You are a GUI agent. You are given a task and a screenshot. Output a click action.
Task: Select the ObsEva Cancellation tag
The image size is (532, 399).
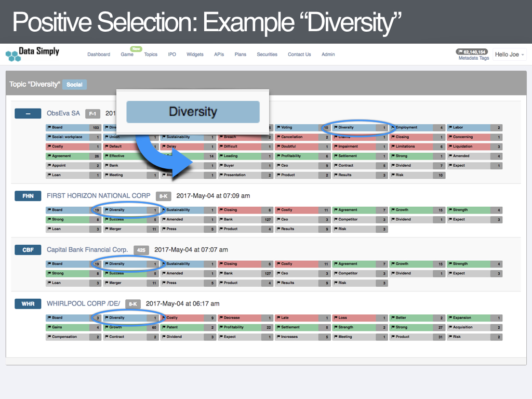click(302, 137)
